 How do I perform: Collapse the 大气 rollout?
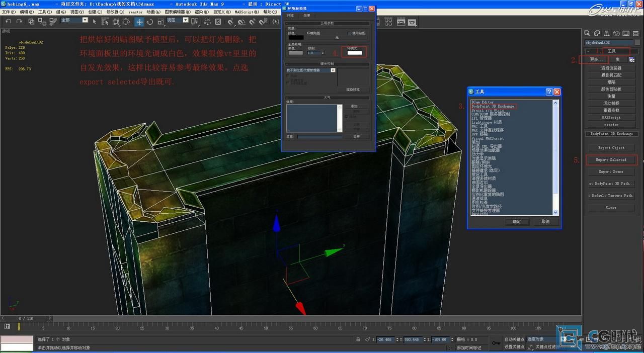click(x=327, y=98)
